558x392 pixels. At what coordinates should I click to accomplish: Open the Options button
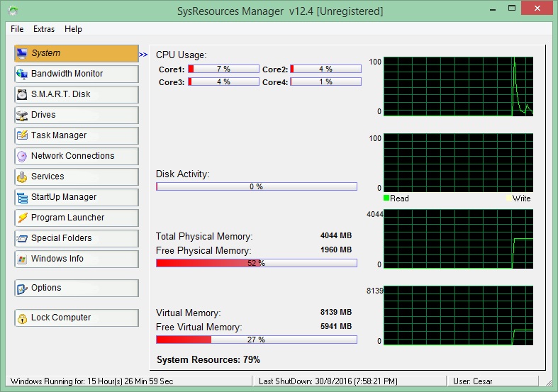pos(76,288)
